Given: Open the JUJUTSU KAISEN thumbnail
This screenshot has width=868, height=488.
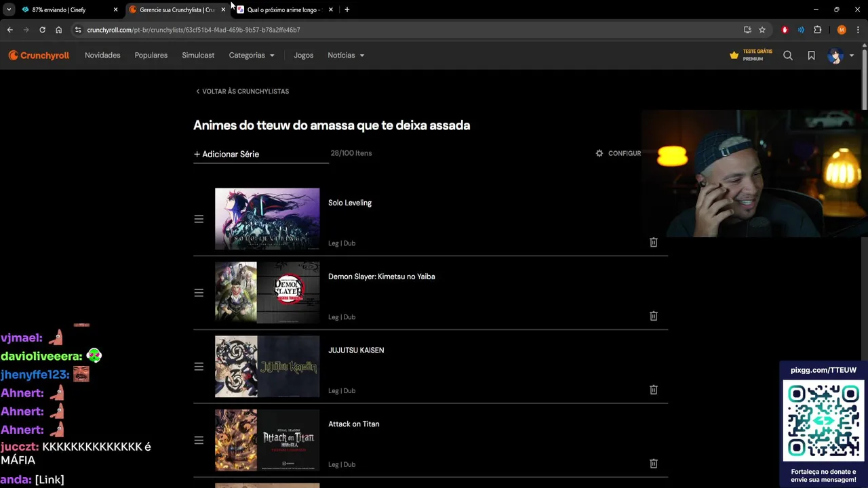Looking at the screenshot, I should tap(267, 367).
